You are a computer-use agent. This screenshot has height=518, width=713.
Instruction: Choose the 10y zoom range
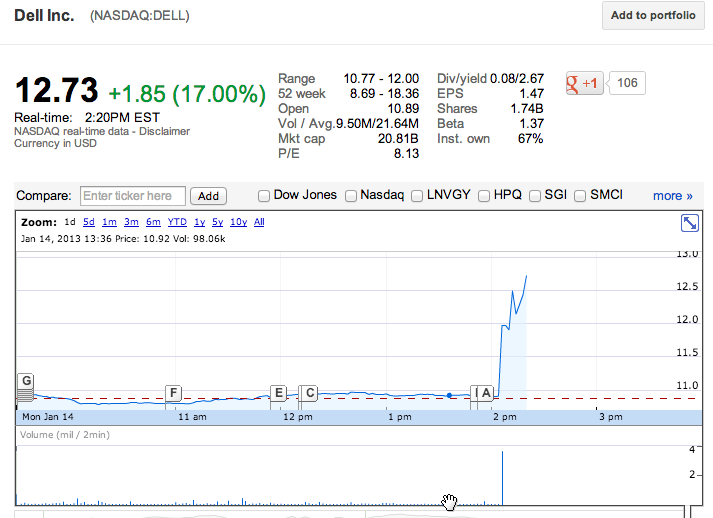[x=238, y=222]
